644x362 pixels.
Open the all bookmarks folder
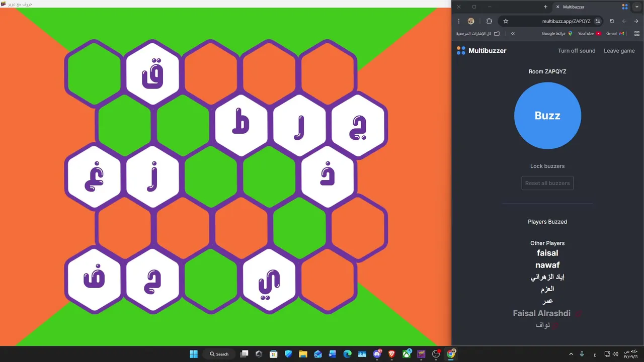pos(478,34)
